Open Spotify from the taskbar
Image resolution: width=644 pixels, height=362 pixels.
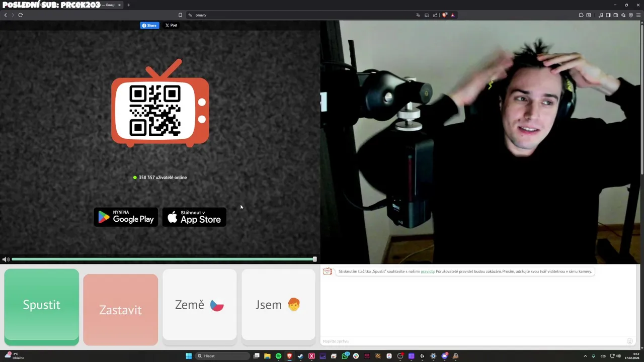(278, 356)
